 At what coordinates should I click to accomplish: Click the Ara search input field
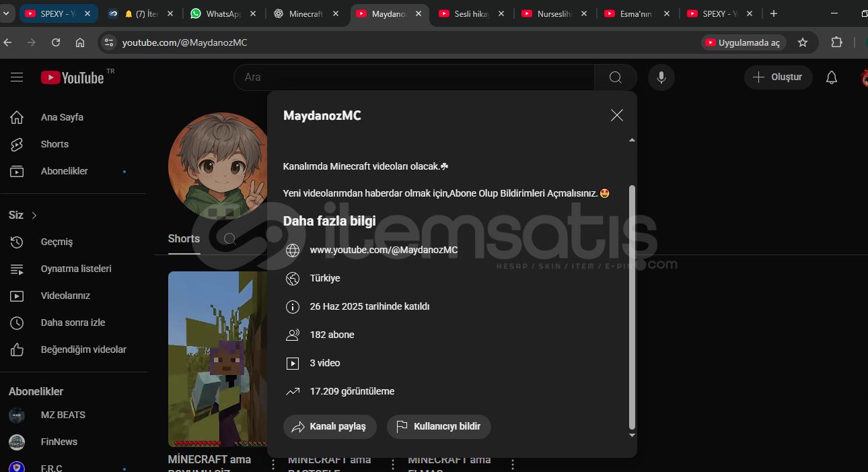click(414, 77)
